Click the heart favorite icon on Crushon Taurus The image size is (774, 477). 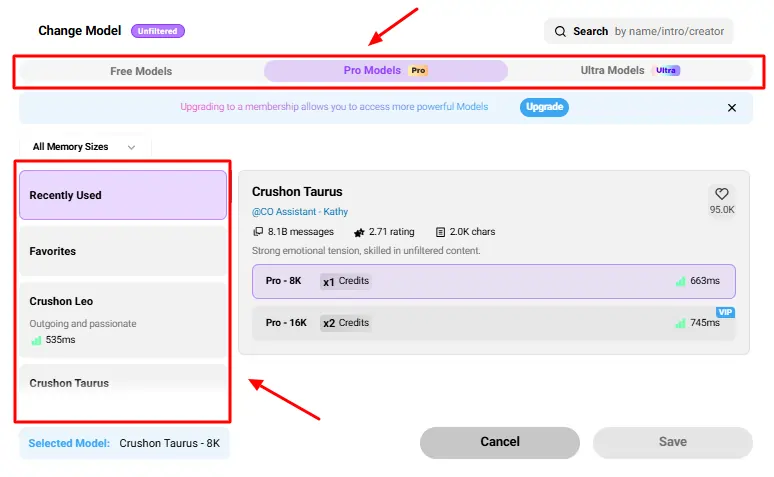tap(721, 194)
